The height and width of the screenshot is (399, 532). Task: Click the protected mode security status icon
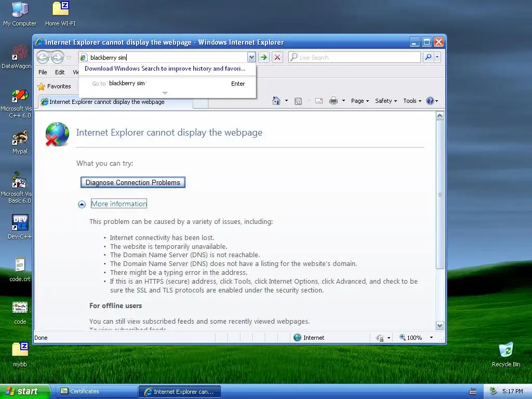380,338
